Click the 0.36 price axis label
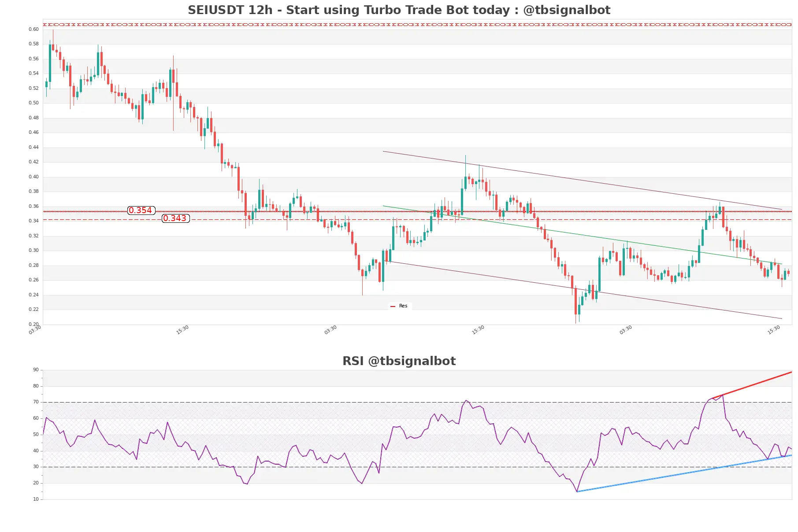This screenshot has height=532, width=798. pos(33,206)
